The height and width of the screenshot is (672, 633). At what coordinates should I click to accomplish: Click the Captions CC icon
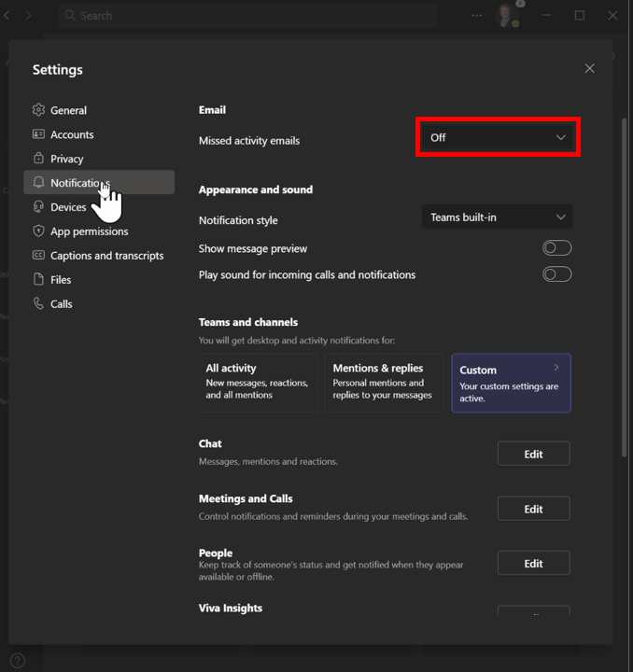38,256
